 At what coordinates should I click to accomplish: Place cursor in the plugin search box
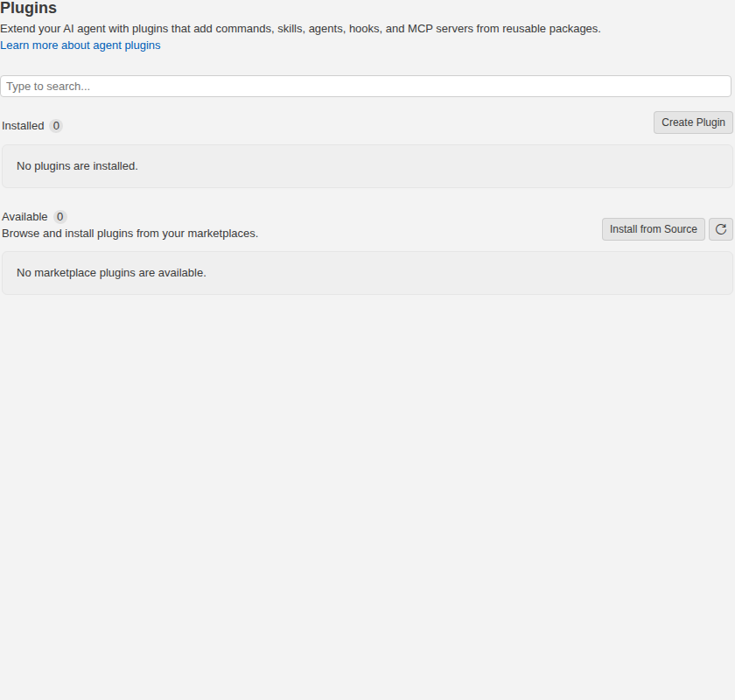[x=366, y=87]
